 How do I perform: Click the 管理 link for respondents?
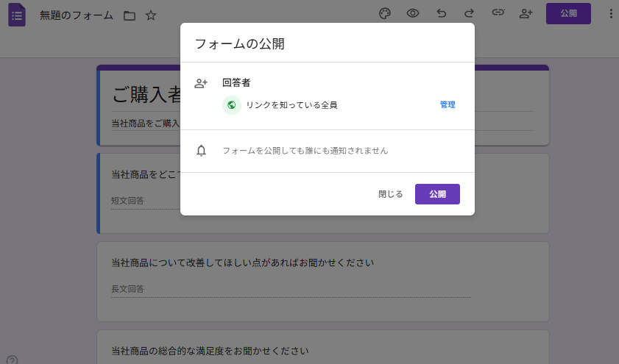tap(448, 105)
